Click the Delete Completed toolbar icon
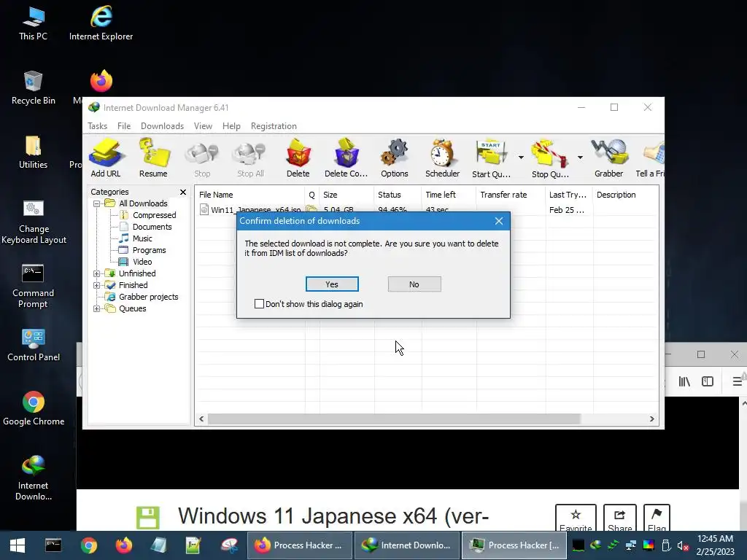The height and width of the screenshot is (560, 747). (347, 158)
